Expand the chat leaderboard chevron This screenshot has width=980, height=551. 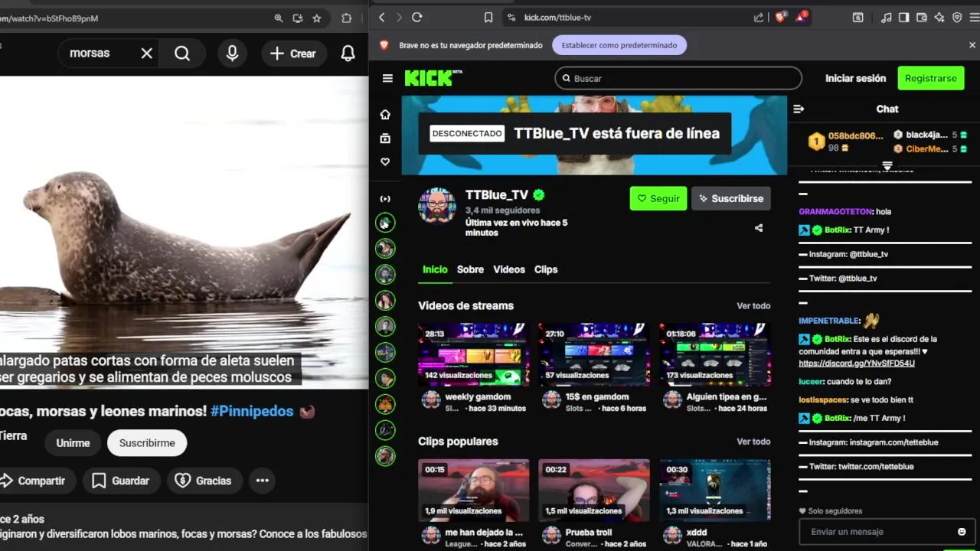(887, 165)
